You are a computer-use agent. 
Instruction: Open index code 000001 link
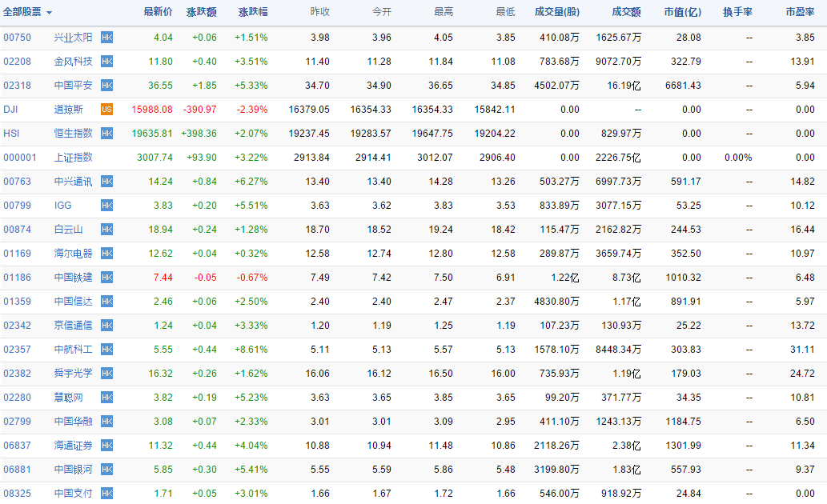coord(20,158)
